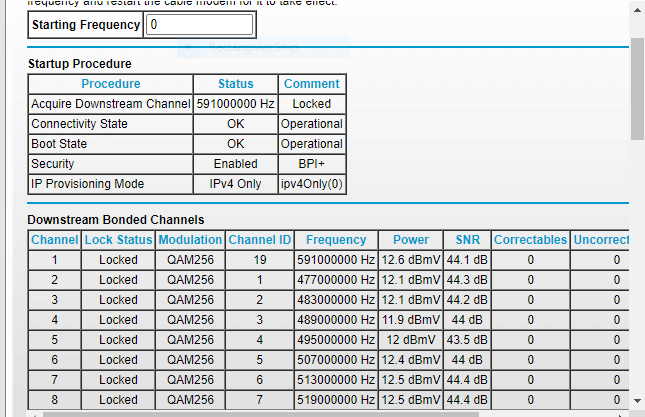
Task: Select the 477000000 Hz frequency cell
Action: [x=336, y=280]
